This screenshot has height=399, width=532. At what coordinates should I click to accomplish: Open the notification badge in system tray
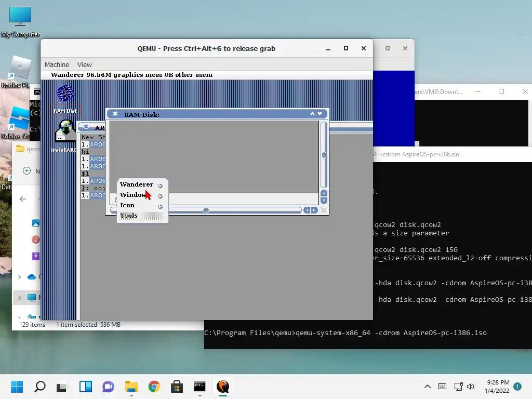[517, 387]
